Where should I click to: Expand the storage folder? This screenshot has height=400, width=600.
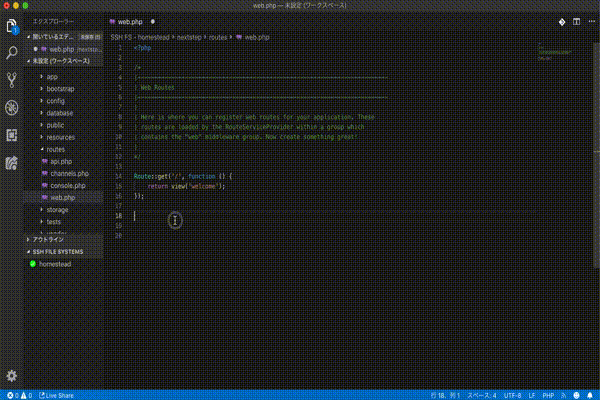[x=57, y=210]
